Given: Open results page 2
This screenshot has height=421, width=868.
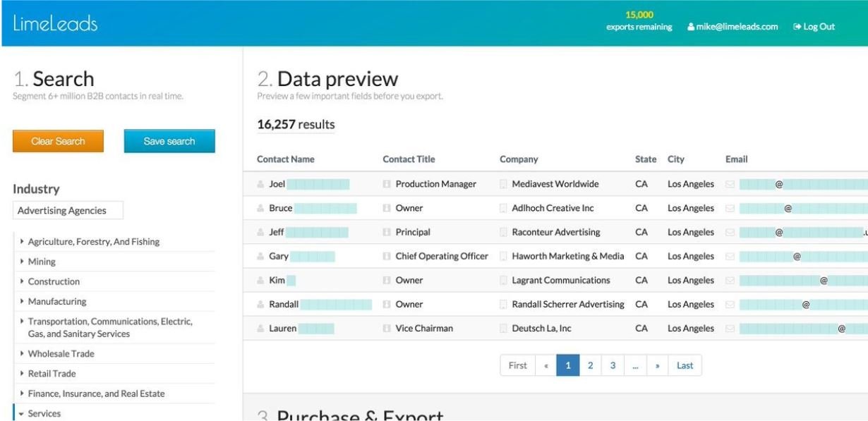Looking at the screenshot, I should (x=590, y=365).
